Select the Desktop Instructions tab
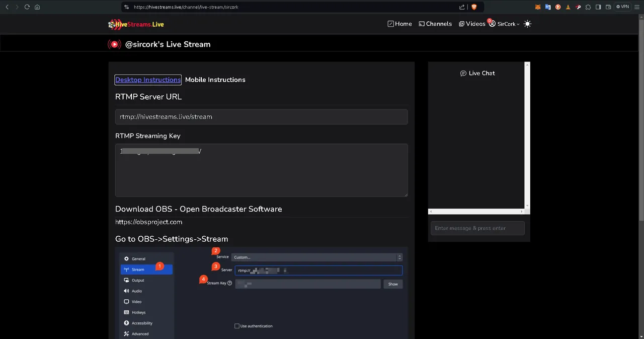 tap(148, 80)
